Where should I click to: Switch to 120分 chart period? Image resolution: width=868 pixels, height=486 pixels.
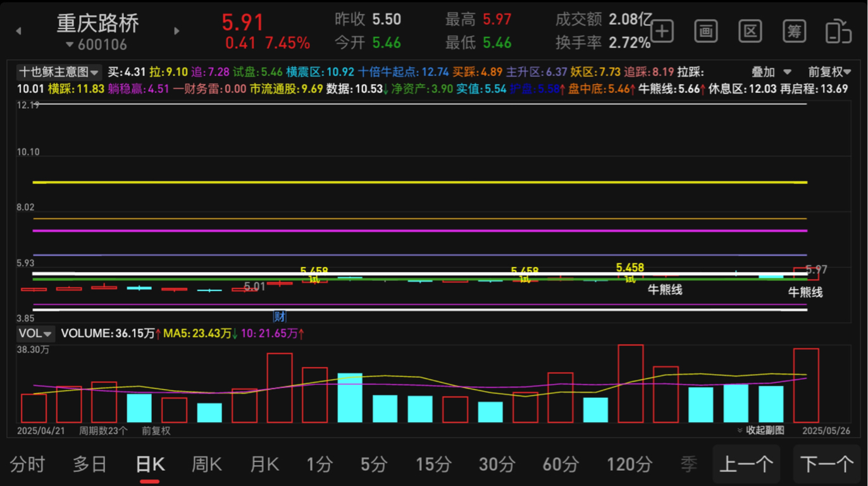(629, 464)
